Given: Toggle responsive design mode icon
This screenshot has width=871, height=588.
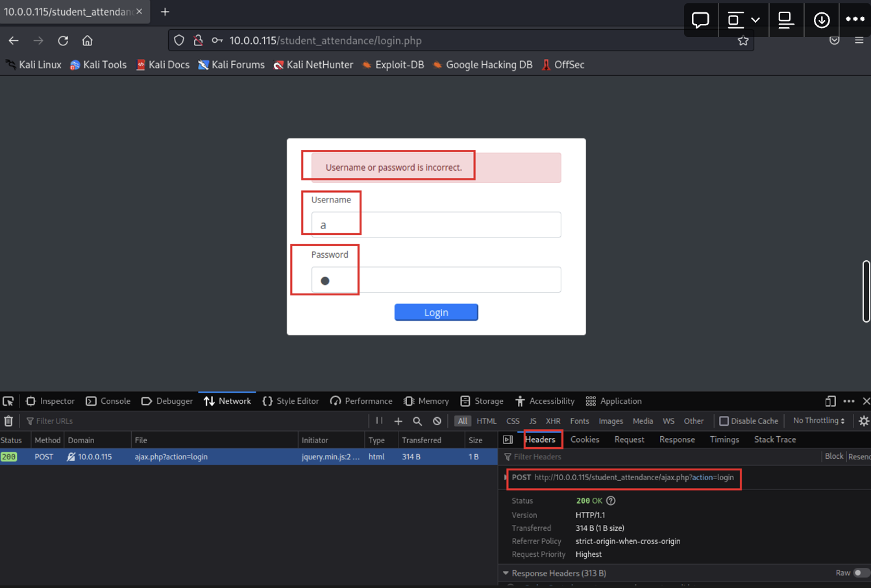Looking at the screenshot, I should [830, 401].
